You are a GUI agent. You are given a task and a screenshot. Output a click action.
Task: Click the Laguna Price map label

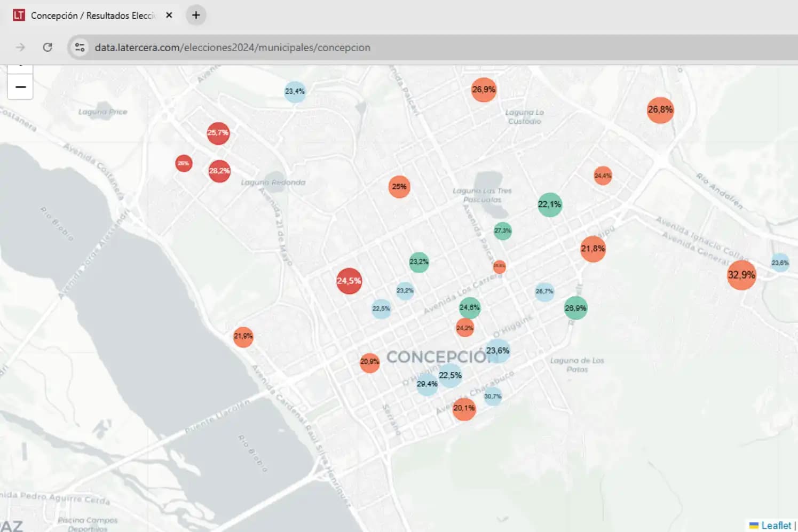(103, 112)
